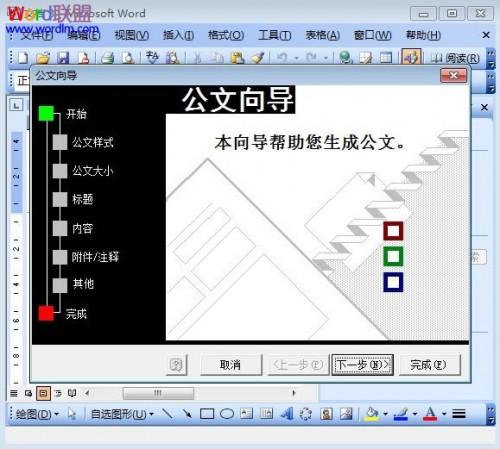Apply the Fill Color paint bucket swatch

[x=372, y=414]
